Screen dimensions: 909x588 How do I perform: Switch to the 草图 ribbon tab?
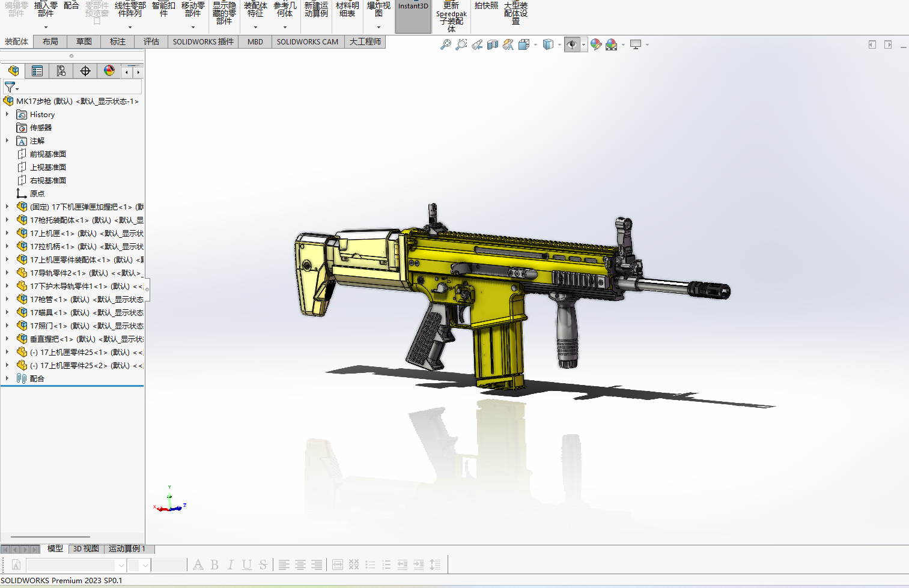pyautogui.click(x=84, y=41)
